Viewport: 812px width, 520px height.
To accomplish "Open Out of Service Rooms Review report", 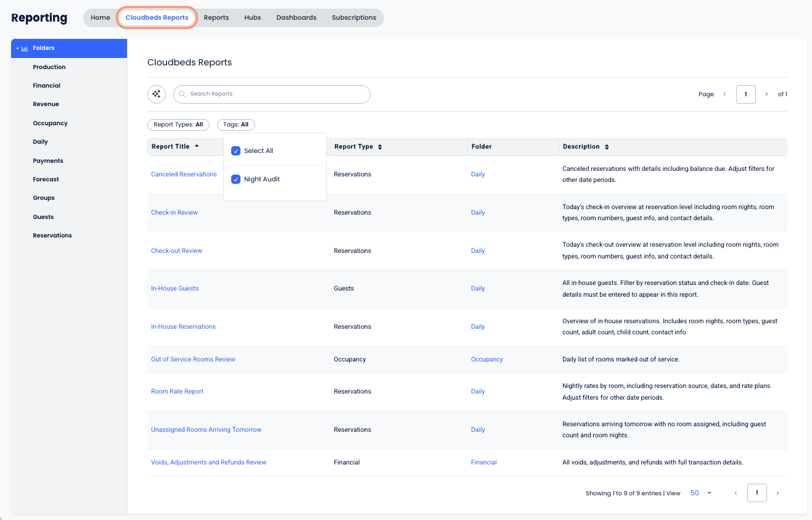I will tap(193, 359).
